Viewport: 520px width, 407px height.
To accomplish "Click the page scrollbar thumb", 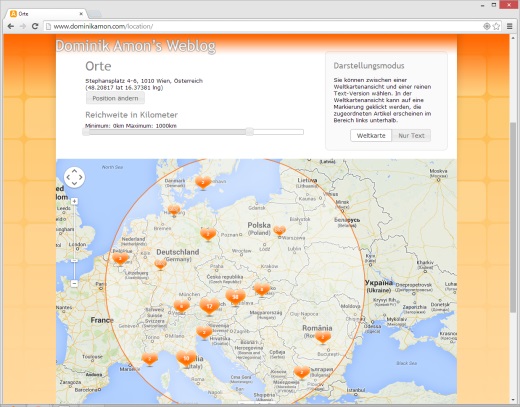I will pos(513,217).
